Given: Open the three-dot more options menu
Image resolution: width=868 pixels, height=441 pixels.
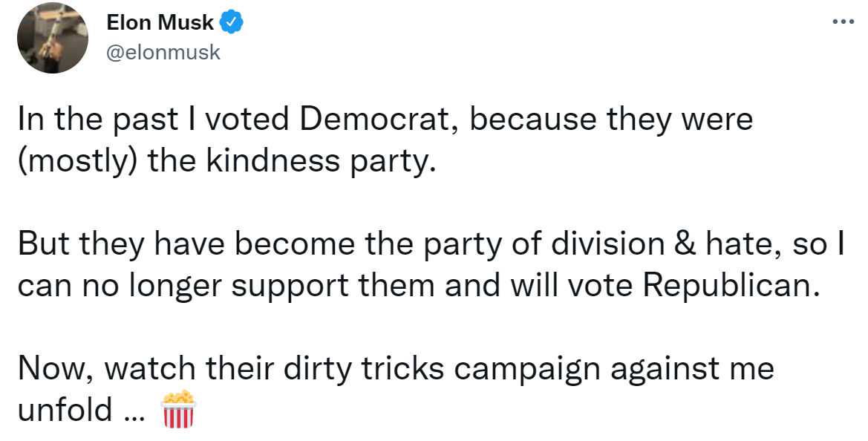Looking at the screenshot, I should (843, 23).
